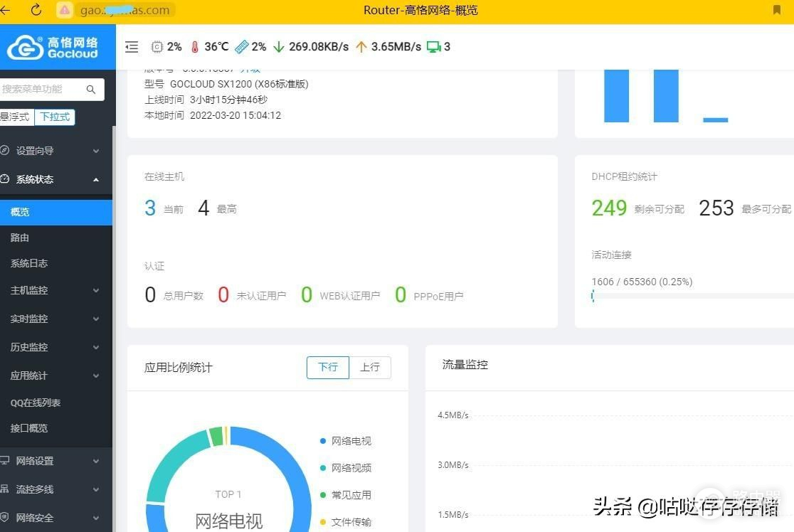The height and width of the screenshot is (532, 794).
Task: Switch menu style to 下拉式
Action: tap(55, 117)
